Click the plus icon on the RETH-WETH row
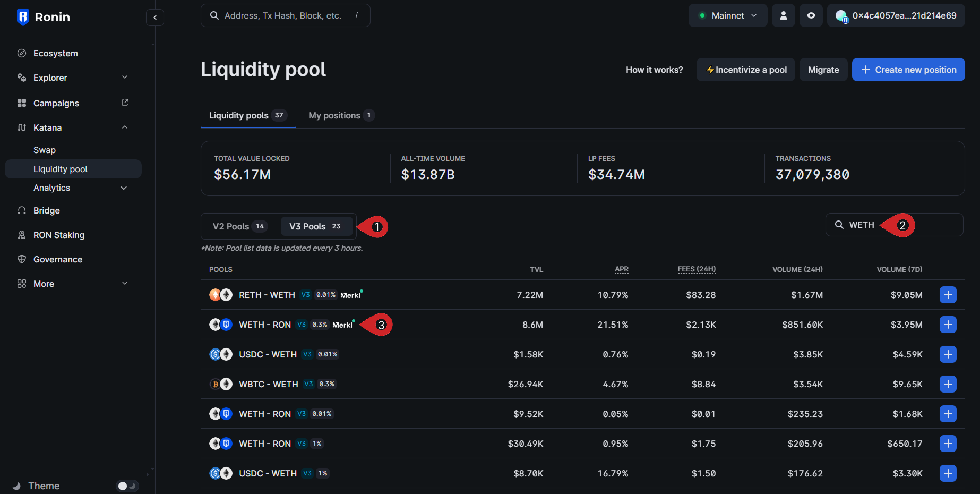 pyautogui.click(x=948, y=295)
